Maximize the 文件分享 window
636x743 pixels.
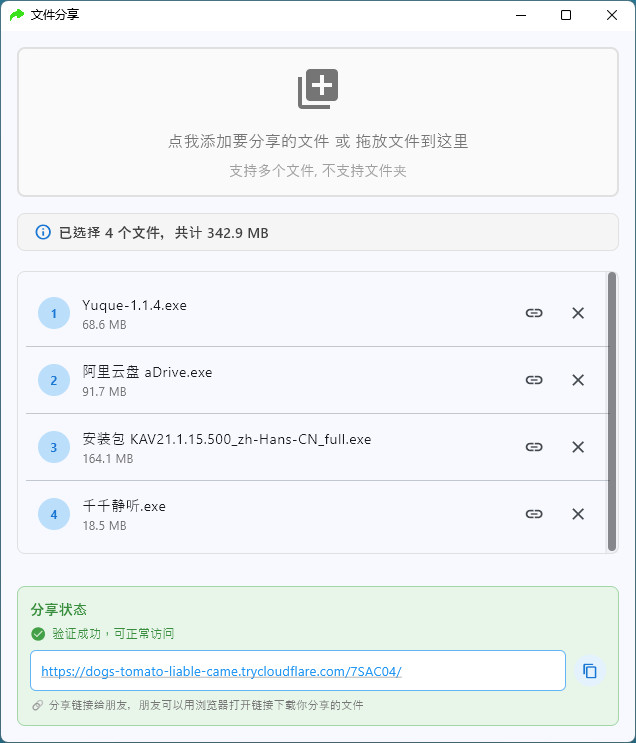[566, 15]
